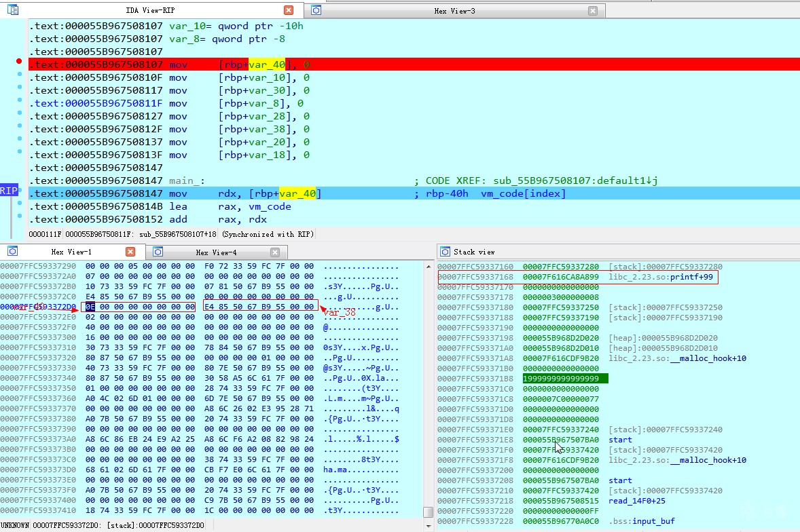
Task: Click stack value 0000003000000008
Action: 561,297
